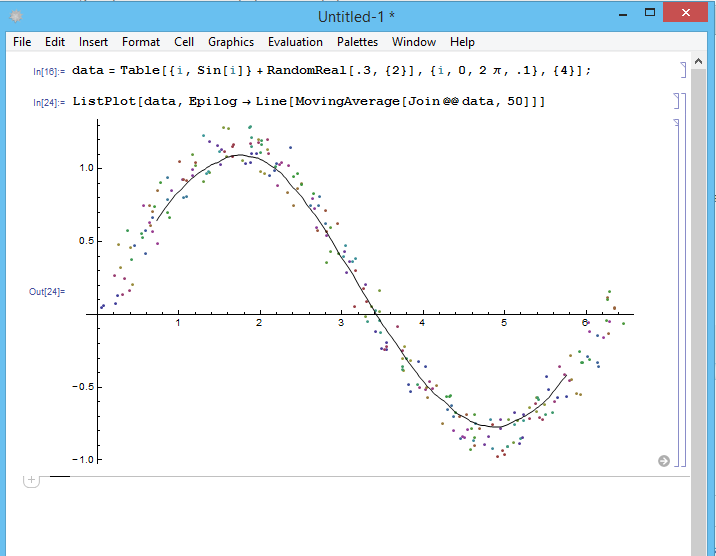Open the Window menu

pyautogui.click(x=414, y=42)
